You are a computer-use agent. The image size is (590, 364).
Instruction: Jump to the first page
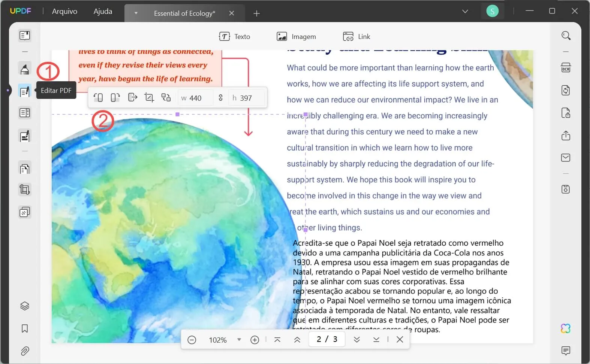click(x=277, y=340)
